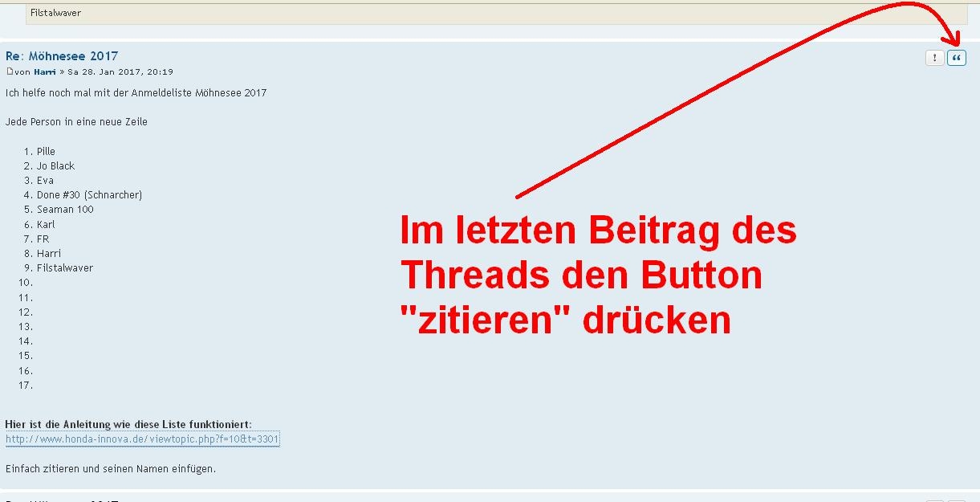
Task: Click list entry "Karl"
Action: (x=46, y=225)
